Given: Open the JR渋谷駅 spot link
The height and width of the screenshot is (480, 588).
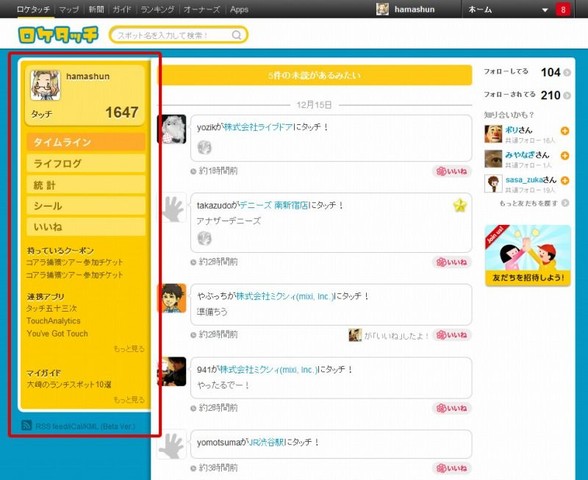Looking at the screenshot, I should pos(267,442).
